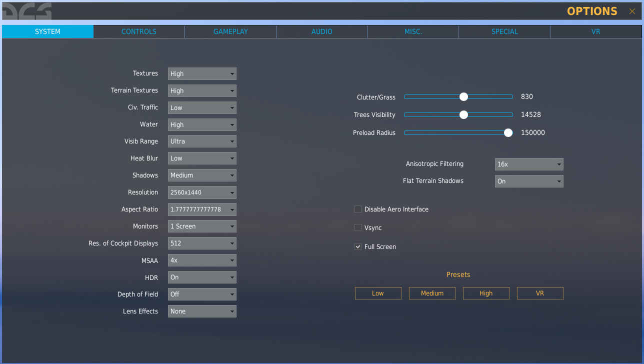
Task: Select the Resolution dropdown
Action: click(202, 192)
